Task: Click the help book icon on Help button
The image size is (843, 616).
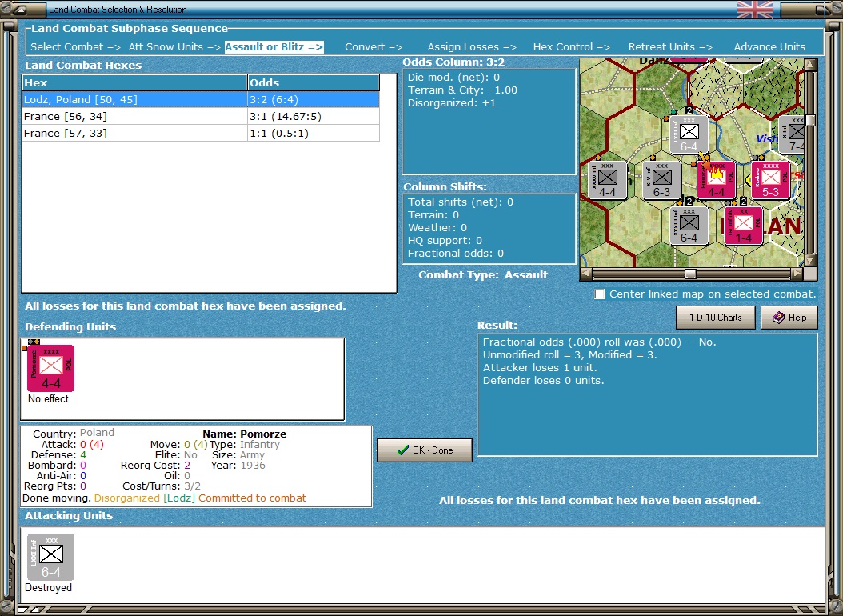Action: pos(778,318)
